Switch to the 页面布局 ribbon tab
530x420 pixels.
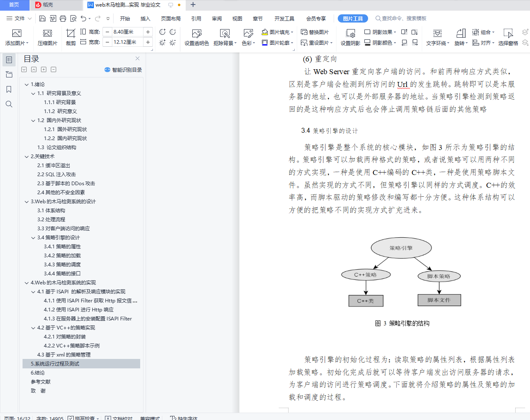[x=171, y=18]
